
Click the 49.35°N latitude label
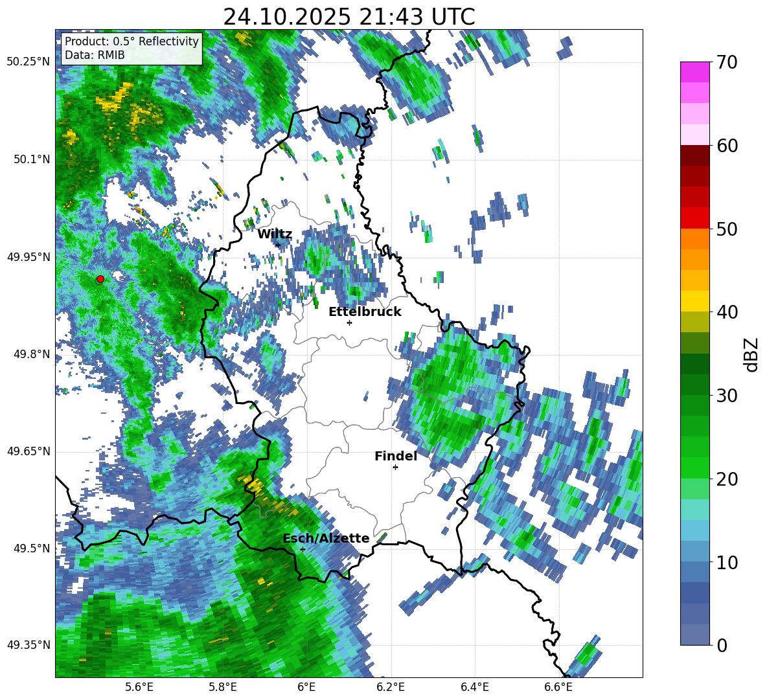pyautogui.click(x=29, y=645)
